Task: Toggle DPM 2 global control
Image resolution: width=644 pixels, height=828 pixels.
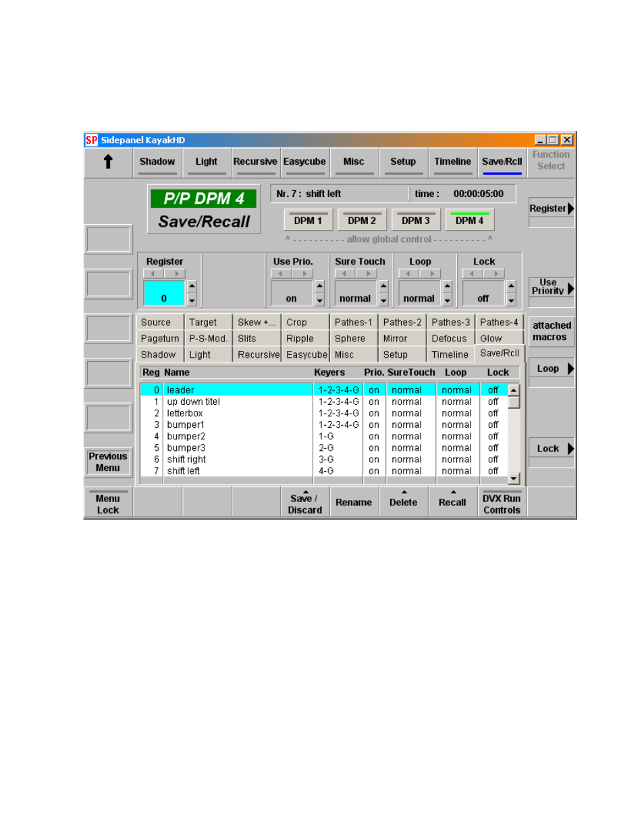Action: (362, 220)
